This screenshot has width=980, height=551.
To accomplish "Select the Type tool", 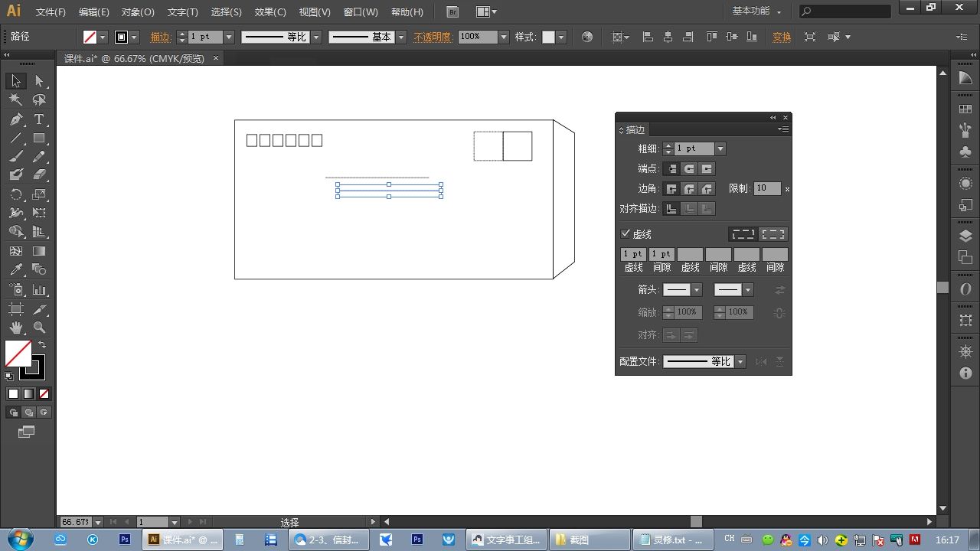I will [39, 119].
